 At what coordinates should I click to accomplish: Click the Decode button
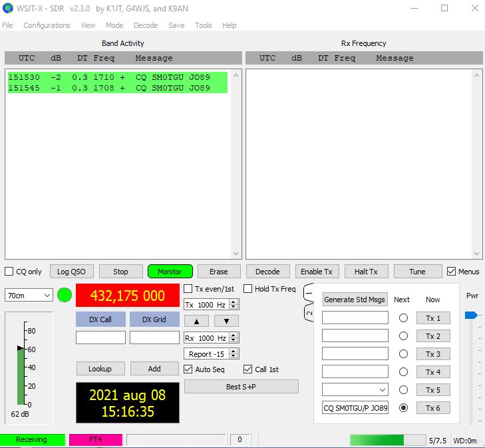267,272
